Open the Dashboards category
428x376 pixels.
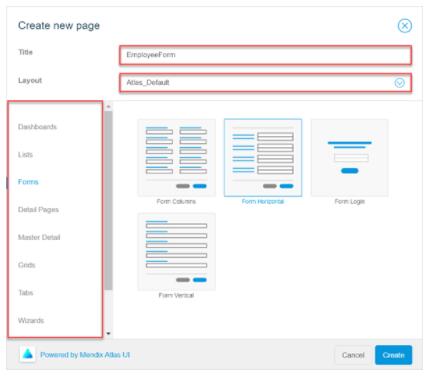click(37, 127)
